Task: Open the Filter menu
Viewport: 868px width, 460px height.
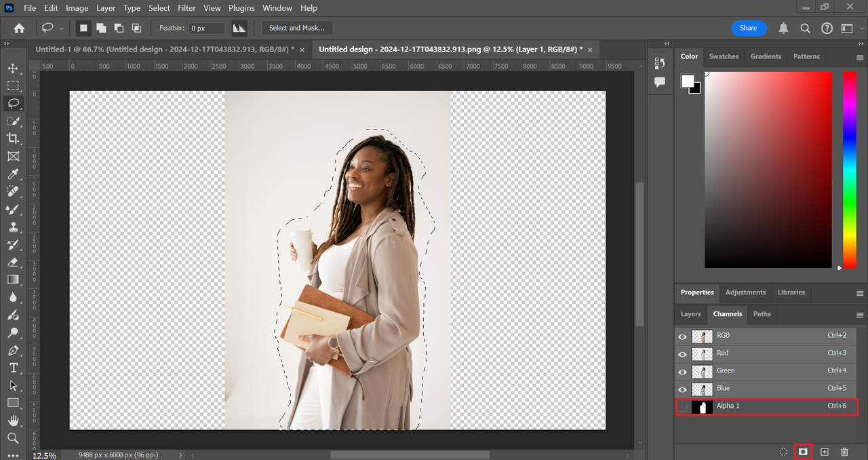Action: click(x=186, y=8)
